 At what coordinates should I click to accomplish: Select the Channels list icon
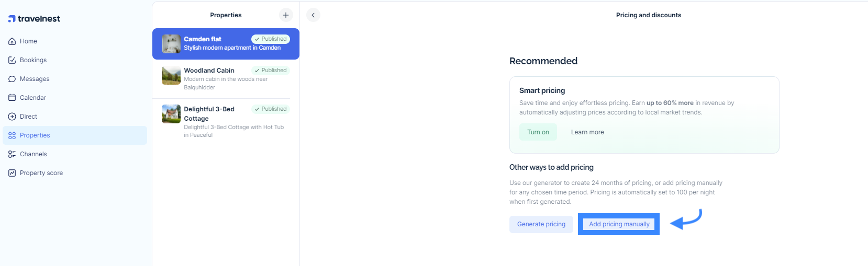point(12,154)
